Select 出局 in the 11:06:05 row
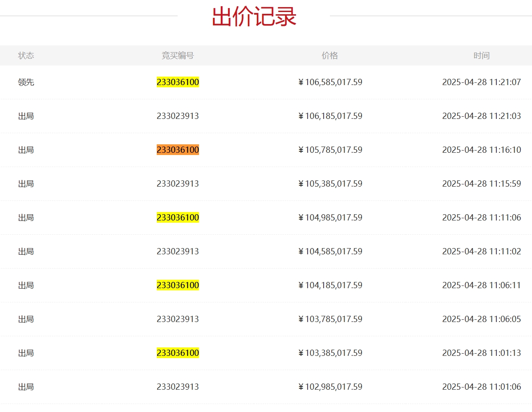The image size is (532, 412). click(26, 319)
